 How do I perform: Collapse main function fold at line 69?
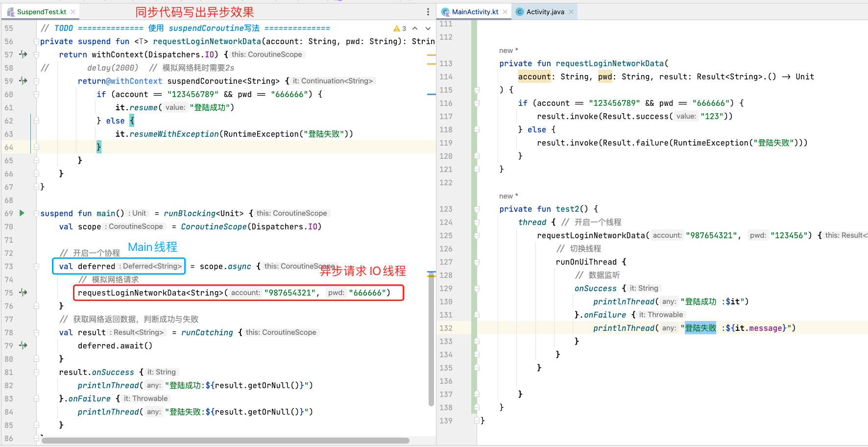[x=36, y=213]
